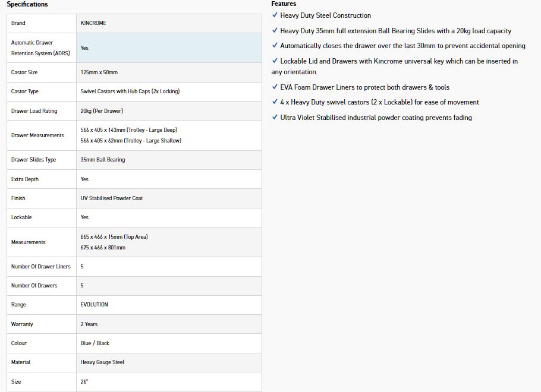Click the Heavy Gauge Steel material value
The height and width of the screenshot is (392, 541).
pos(102,362)
